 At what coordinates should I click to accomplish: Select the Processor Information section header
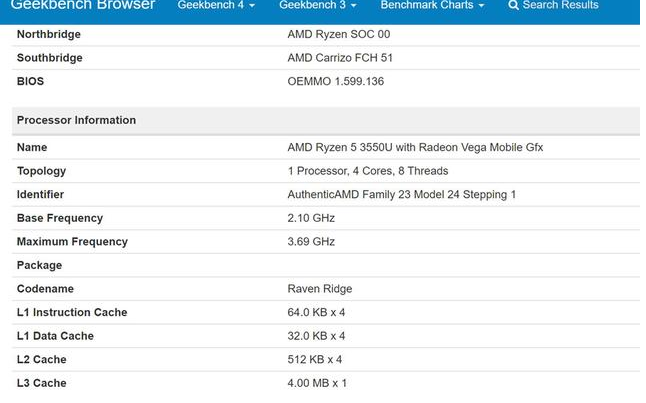(x=76, y=120)
